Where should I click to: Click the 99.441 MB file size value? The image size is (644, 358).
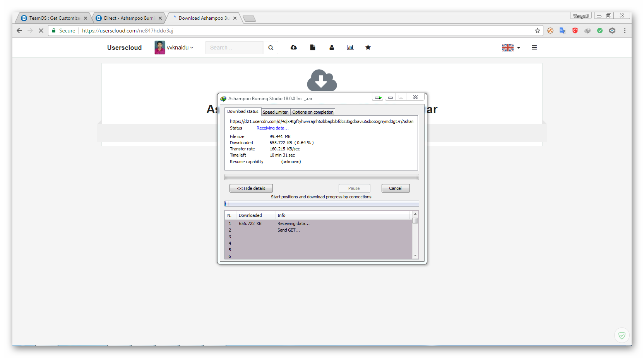(x=280, y=136)
